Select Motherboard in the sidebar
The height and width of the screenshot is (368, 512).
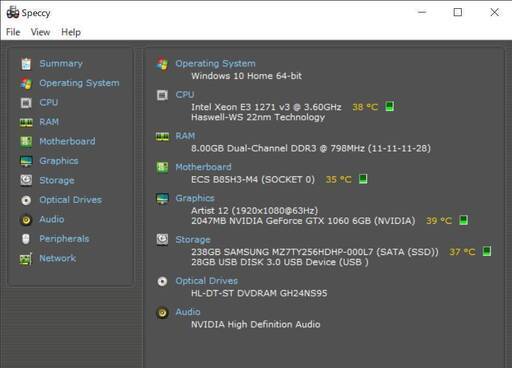(x=67, y=141)
